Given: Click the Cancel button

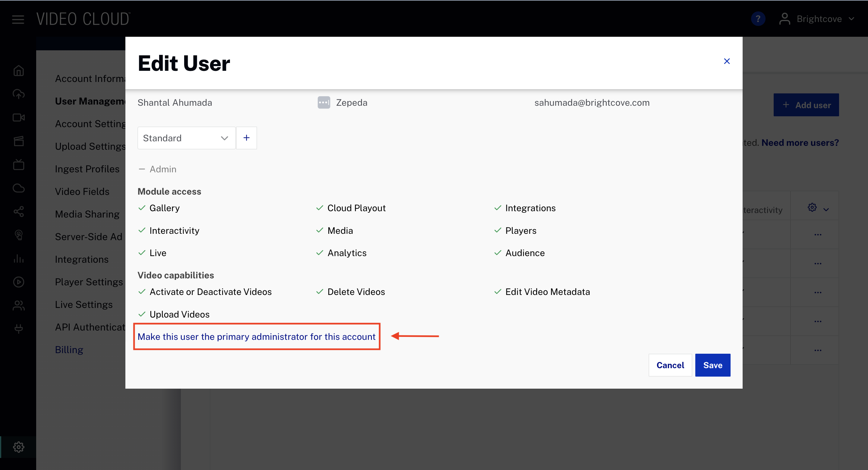Looking at the screenshot, I should pos(670,365).
